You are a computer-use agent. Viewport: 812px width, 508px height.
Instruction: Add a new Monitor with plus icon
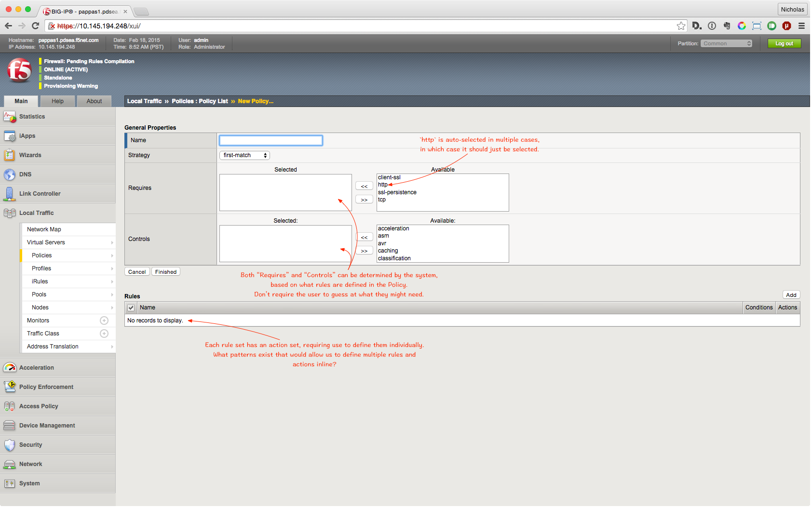(x=104, y=321)
